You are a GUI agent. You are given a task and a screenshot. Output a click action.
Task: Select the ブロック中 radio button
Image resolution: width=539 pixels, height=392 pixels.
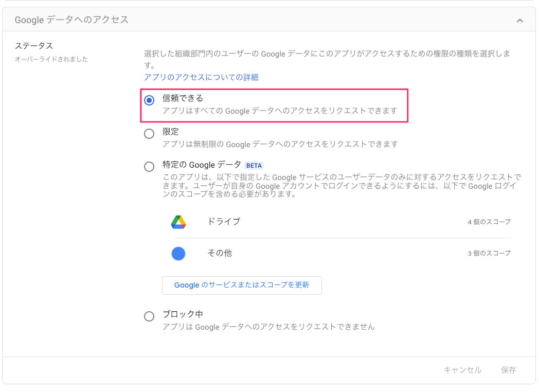click(x=149, y=316)
